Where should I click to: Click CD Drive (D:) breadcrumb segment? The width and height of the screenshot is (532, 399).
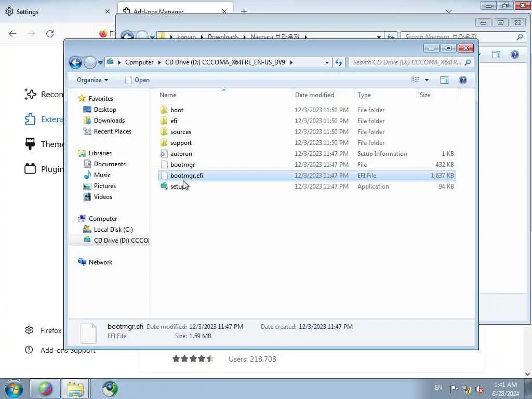225,62
